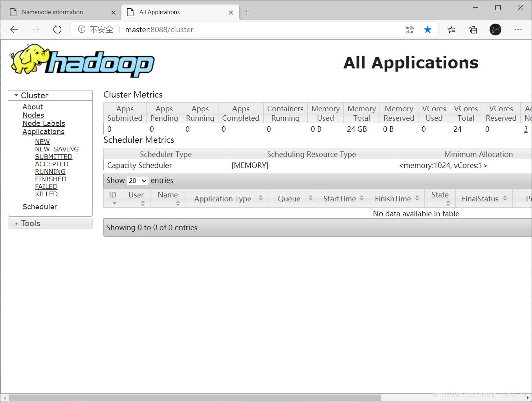
Task: Open the About link
Action: click(33, 107)
